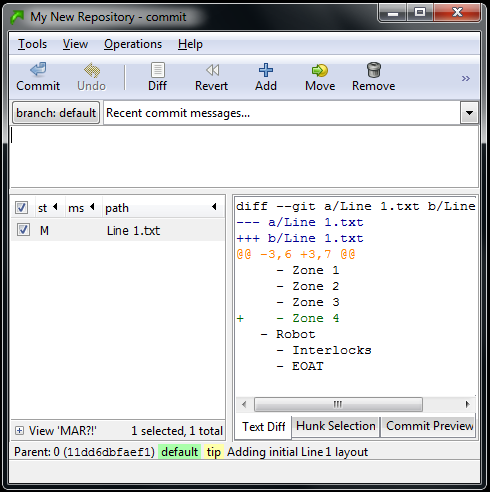490x492 pixels.
Task: Click into the commit message text box
Action: click(x=244, y=156)
